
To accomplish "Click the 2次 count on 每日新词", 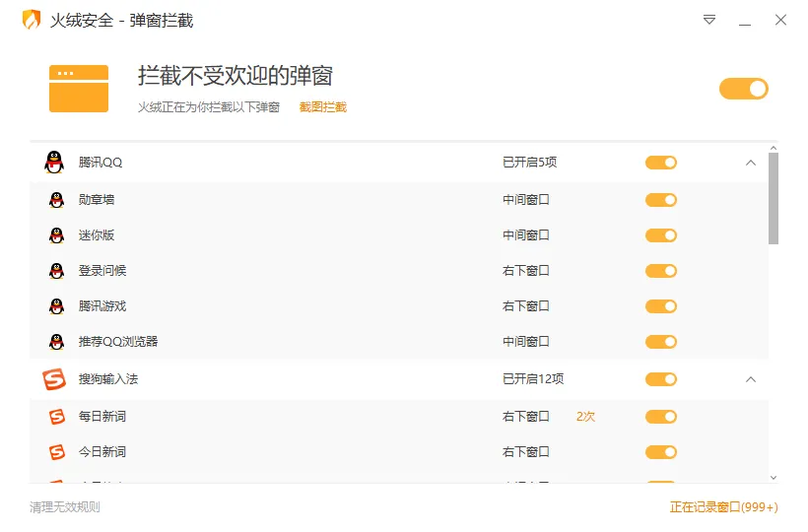I will pyautogui.click(x=585, y=417).
